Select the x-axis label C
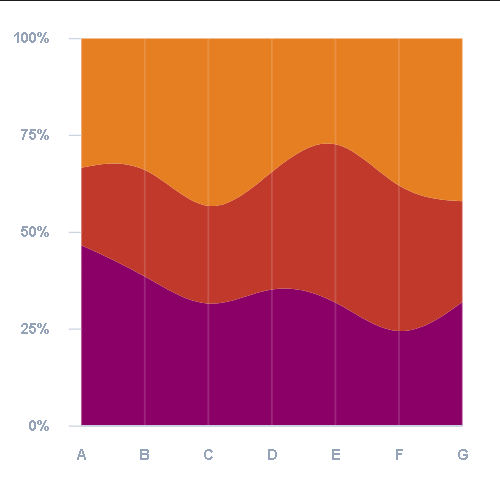This screenshot has height=500, width=500. pos(208,455)
